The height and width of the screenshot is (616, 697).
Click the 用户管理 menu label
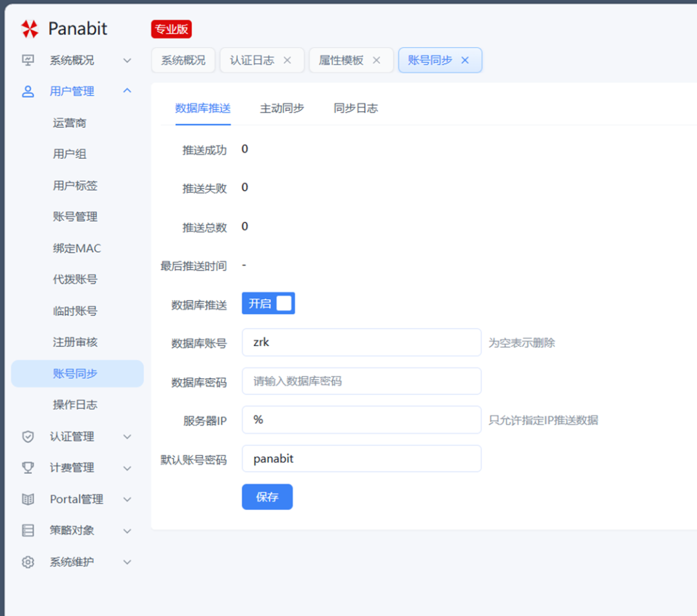(72, 92)
